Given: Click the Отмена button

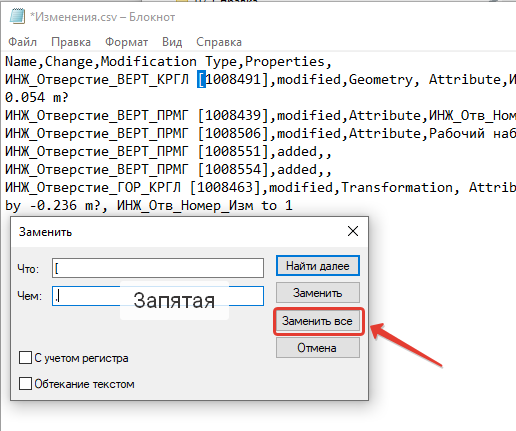Looking at the screenshot, I should click(318, 348).
